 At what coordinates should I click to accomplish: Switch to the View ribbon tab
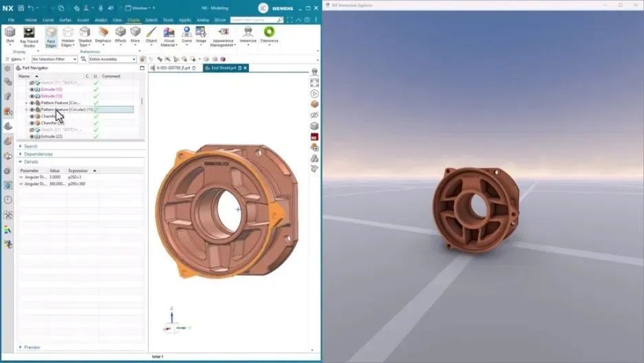pyautogui.click(x=117, y=20)
